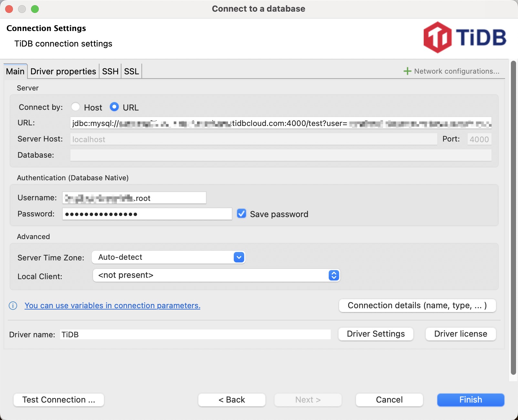Click the info icon beside variables link
This screenshot has height=420, width=518.
(x=13, y=306)
